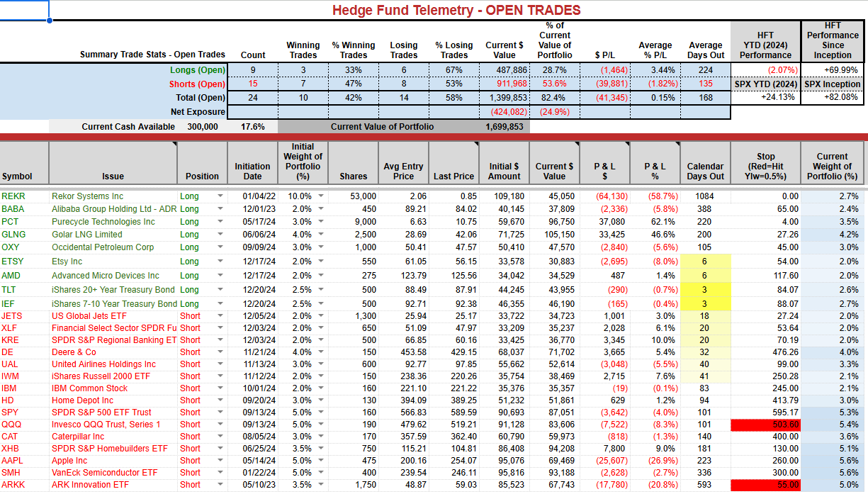Expand the Initial Weight dropdown in the OXY row
The height and width of the screenshot is (494, 868).
pos(321,247)
